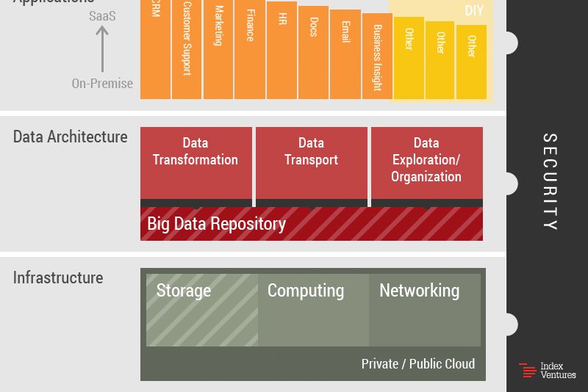Click the Marketing application bar
Image resolution: width=588 pixels, height=392 pixels.
[218, 49]
